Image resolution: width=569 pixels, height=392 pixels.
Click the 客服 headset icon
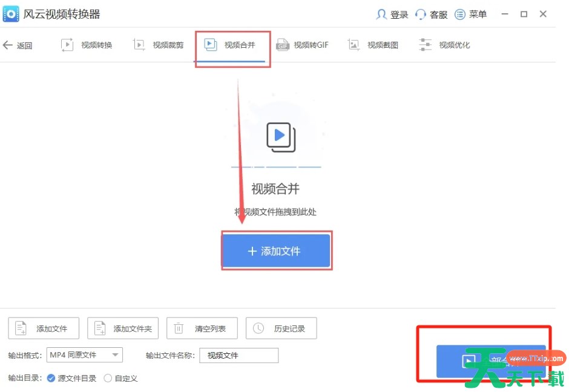(x=421, y=15)
